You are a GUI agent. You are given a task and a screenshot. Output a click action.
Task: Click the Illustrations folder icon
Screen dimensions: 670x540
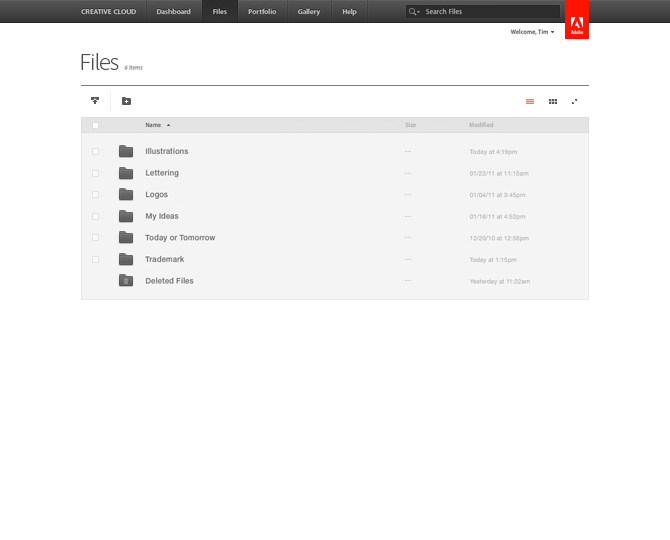125,151
